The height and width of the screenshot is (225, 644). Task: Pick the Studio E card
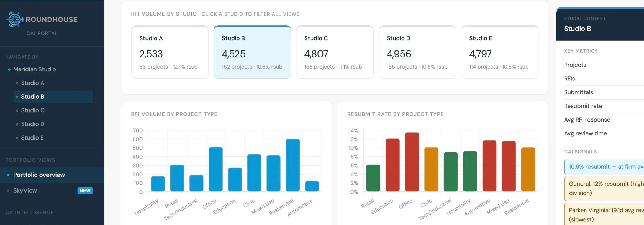pyautogui.click(x=500, y=52)
